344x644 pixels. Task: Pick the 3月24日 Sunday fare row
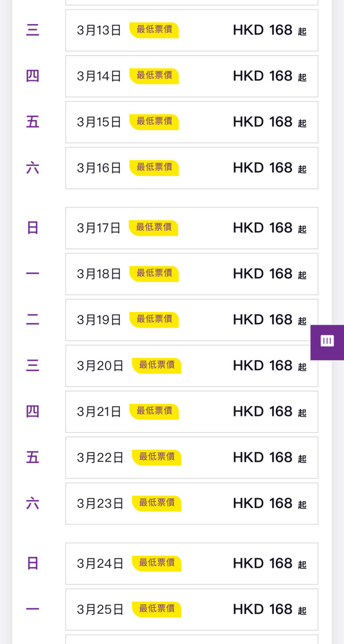(x=191, y=564)
